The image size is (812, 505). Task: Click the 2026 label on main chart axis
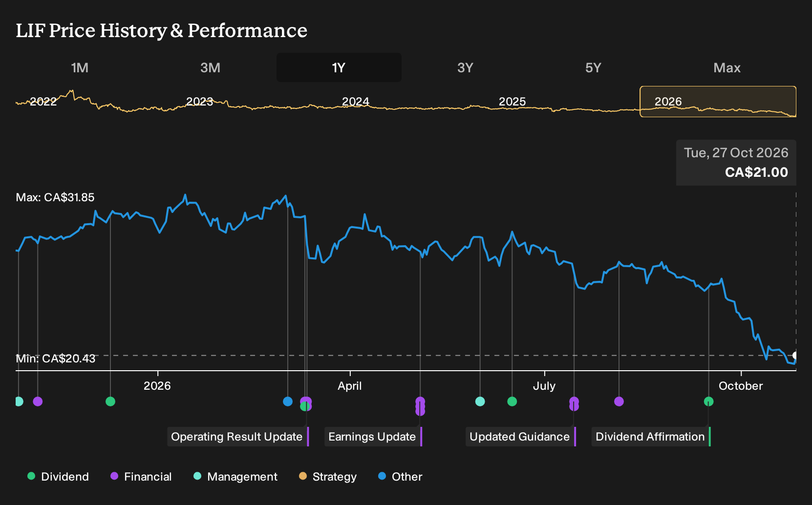point(157,386)
